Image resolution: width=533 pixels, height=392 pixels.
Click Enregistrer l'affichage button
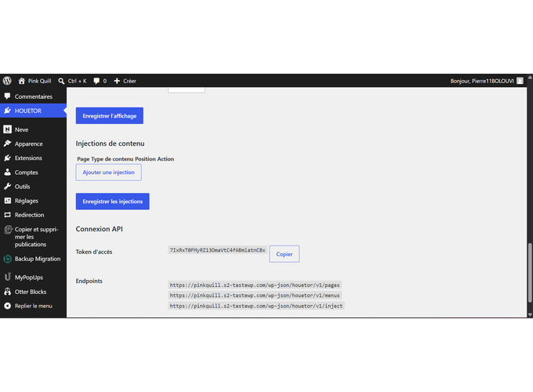(110, 115)
